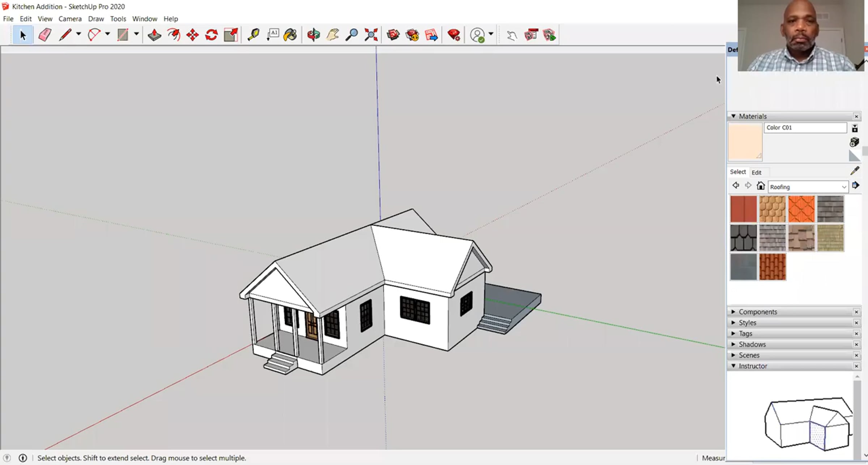This screenshot has height=465, width=868.
Task: Select the Eraser tool
Action: tap(45, 35)
